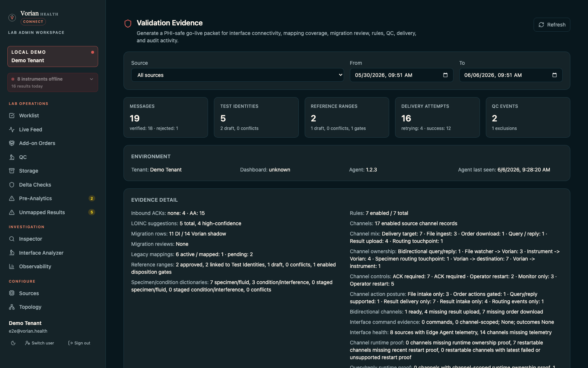This screenshot has height=368, width=588.
Task: Open Delta Checks shield icon
Action: pyautogui.click(x=12, y=185)
